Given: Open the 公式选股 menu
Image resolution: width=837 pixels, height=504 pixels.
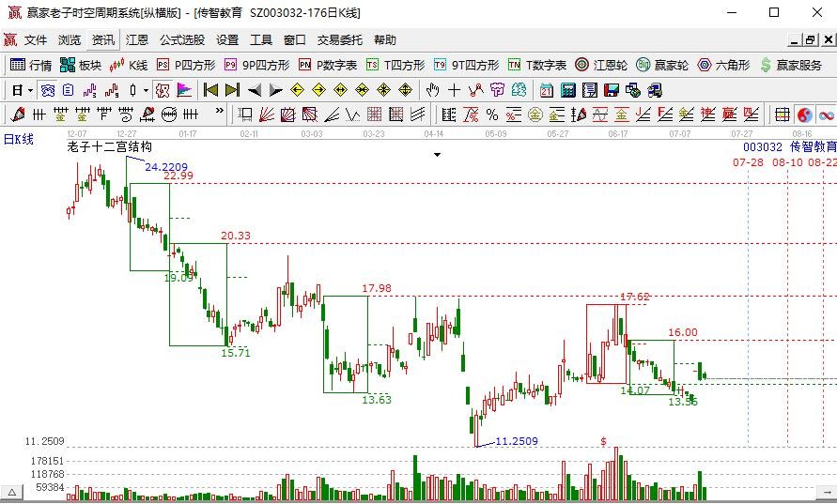Looking at the screenshot, I should tap(182, 40).
